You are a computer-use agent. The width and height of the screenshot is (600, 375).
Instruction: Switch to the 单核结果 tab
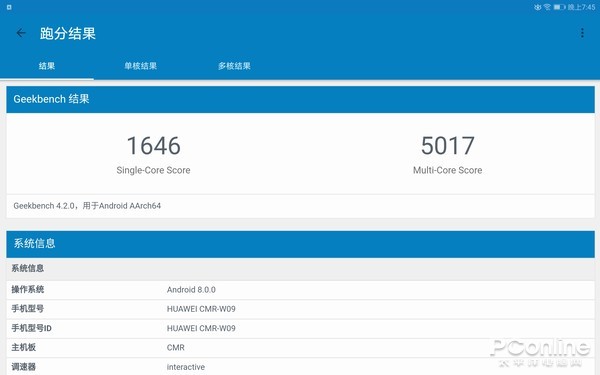coord(140,66)
